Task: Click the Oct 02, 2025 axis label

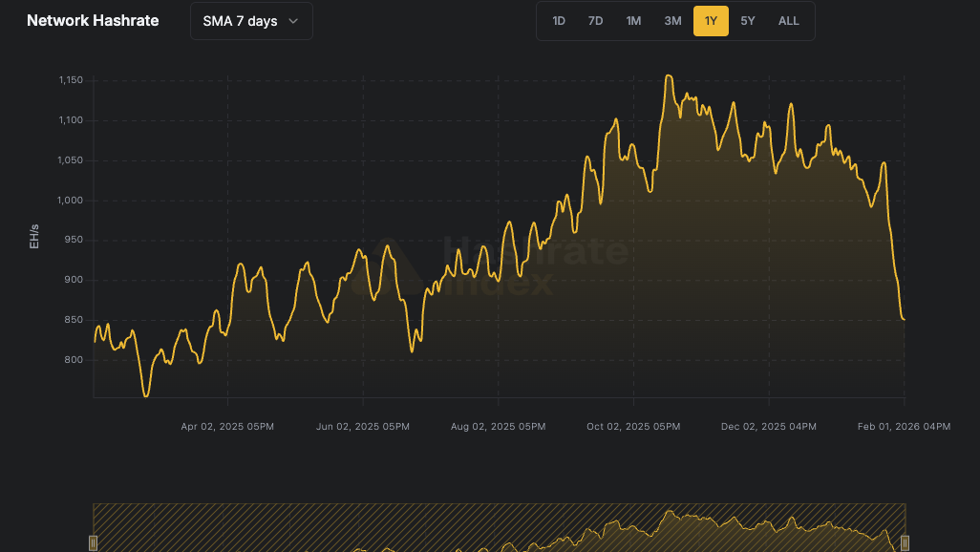Action: coord(633,427)
